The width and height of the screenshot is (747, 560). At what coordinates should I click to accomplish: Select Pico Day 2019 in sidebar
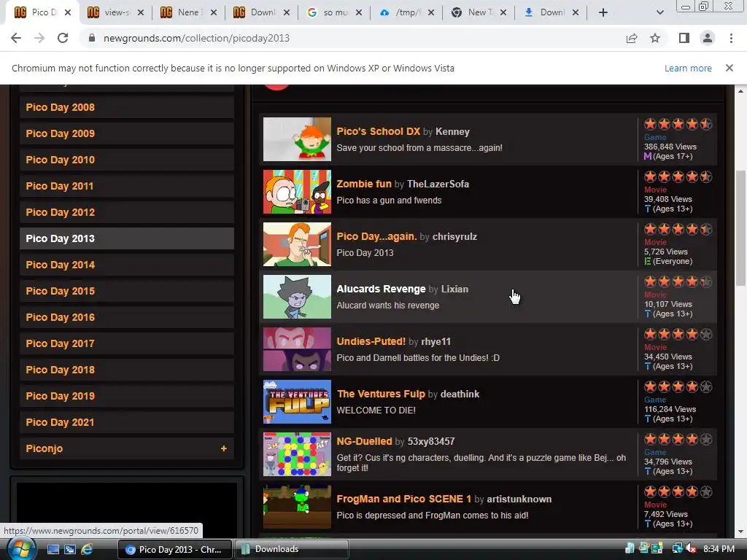click(127, 396)
